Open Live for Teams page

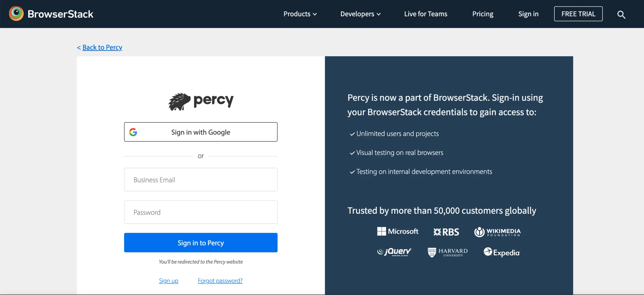tap(426, 14)
